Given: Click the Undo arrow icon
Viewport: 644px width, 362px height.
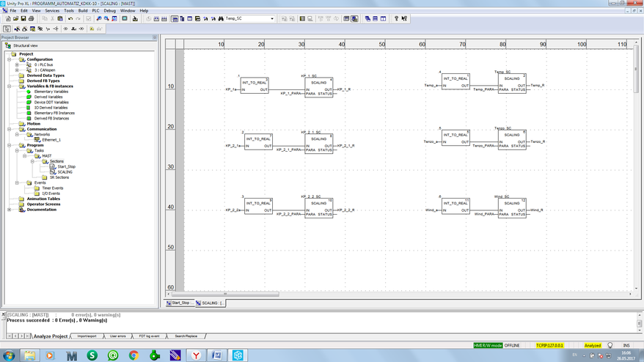Looking at the screenshot, I should (x=70, y=19).
